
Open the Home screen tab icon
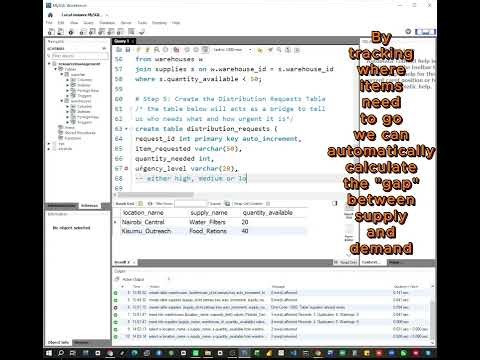tap(50, 15)
